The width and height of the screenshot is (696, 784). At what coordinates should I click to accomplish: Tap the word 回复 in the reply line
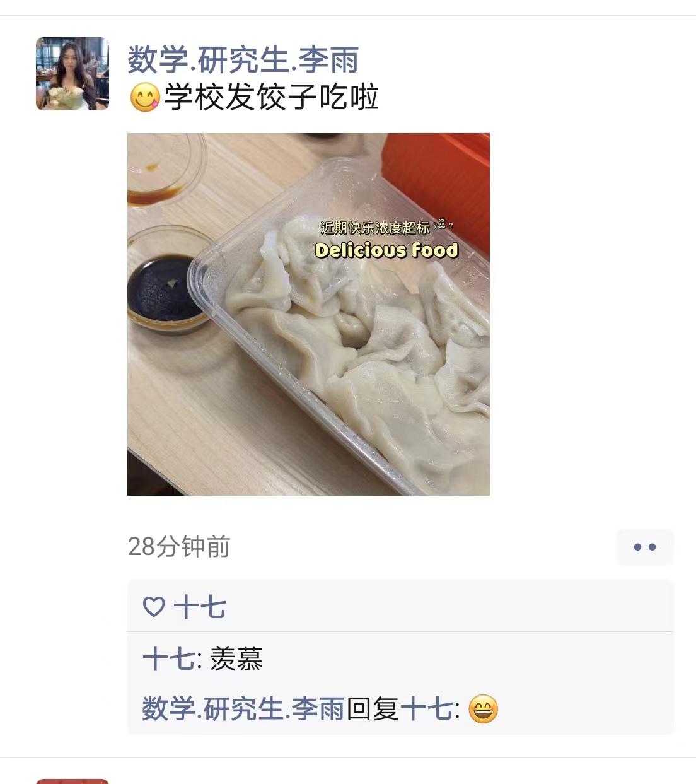pyautogui.click(x=373, y=708)
